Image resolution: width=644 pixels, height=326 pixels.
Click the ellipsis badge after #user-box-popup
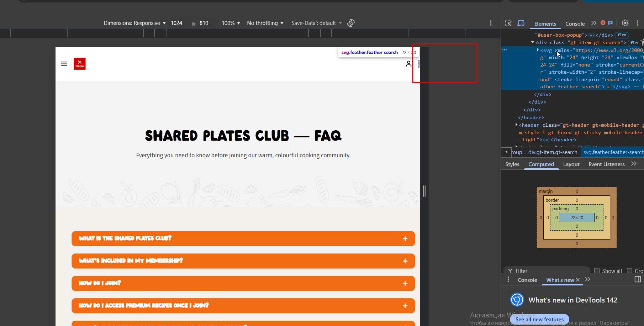click(x=591, y=35)
